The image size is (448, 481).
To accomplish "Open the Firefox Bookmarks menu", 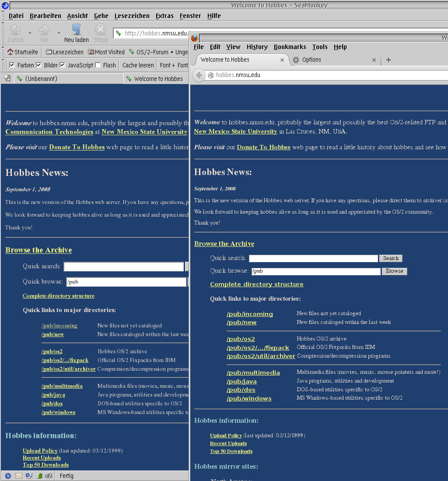I will (290, 47).
